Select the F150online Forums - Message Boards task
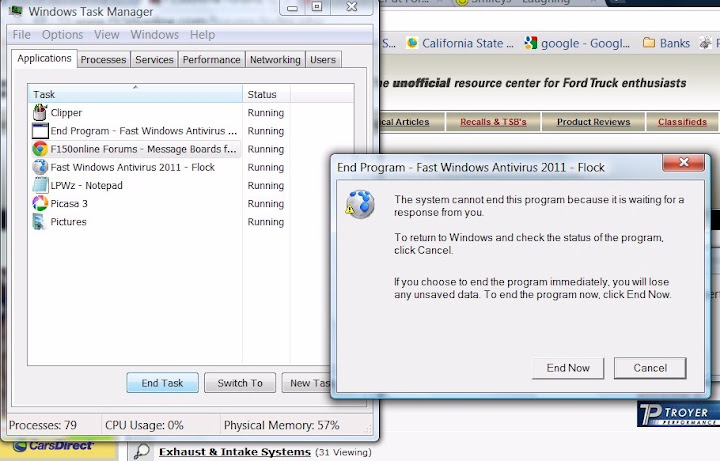Screen dimensions: 720x461 [x=136, y=149]
